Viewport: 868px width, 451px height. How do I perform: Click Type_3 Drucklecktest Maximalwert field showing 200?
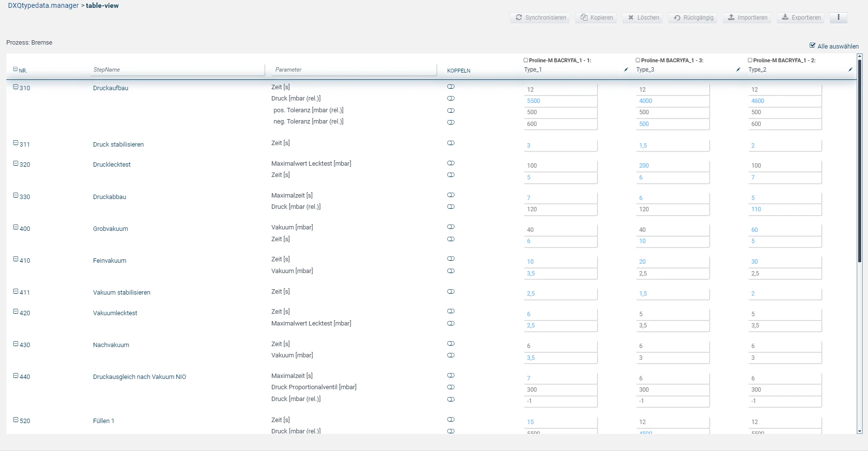tap(673, 166)
